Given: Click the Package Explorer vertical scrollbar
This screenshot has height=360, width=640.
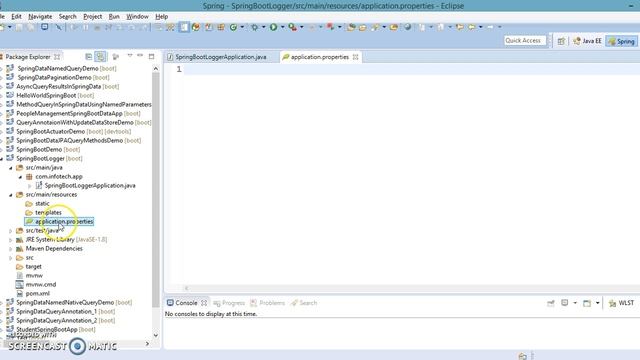Looking at the screenshot, I should coord(156,190).
